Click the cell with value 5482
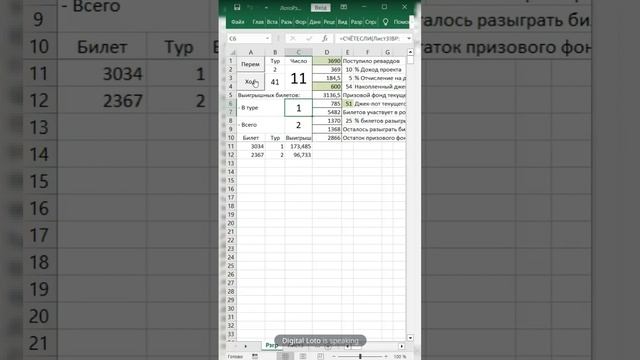640x360 pixels. tap(327, 112)
